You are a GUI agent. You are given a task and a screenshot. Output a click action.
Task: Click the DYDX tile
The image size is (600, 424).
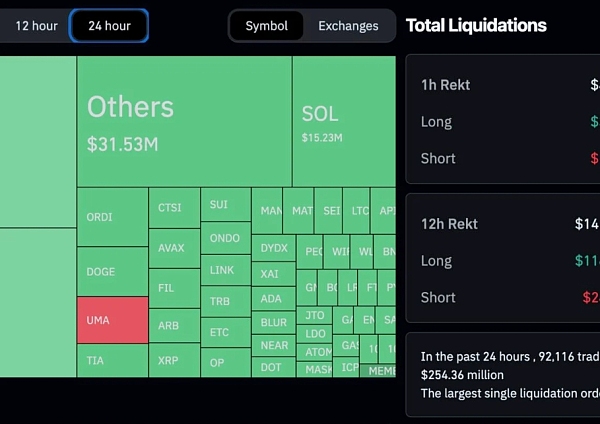pyautogui.click(x=273, y=248)
